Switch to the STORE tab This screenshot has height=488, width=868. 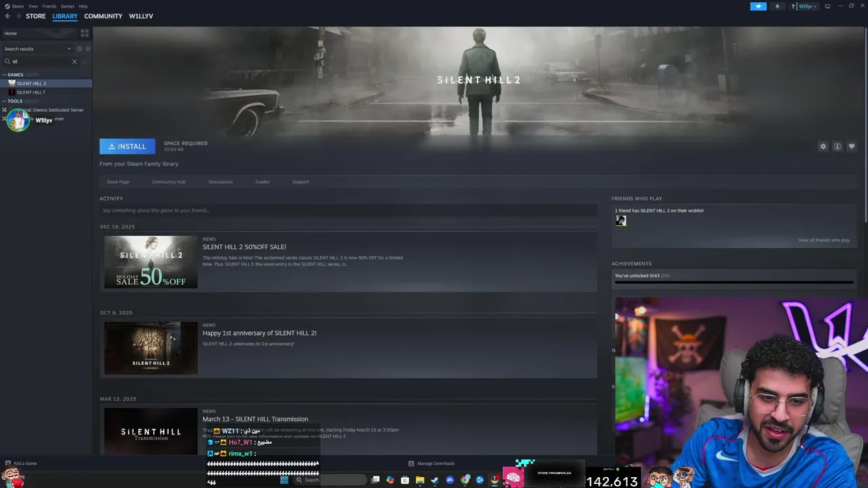click(36, 16)
